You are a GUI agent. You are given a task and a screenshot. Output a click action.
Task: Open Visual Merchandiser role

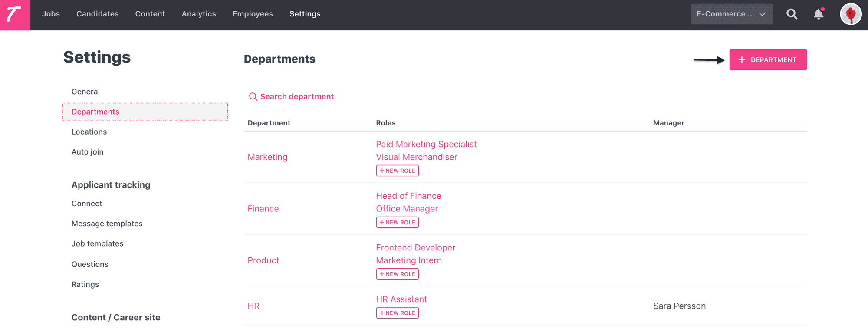pyautogui.click(x=417, y=157)
